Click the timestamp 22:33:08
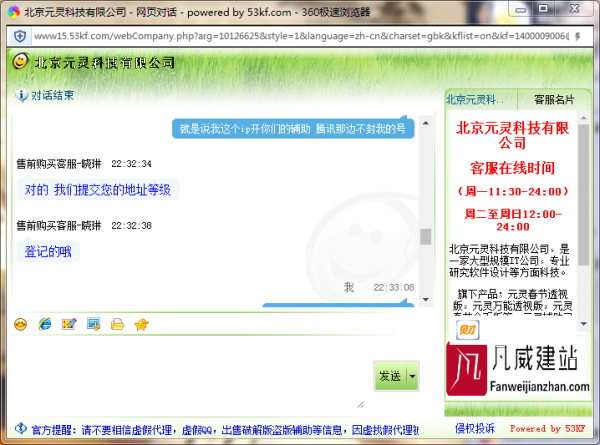The width and height of the screenshot is (600, 445). click(x=394, y=287)
